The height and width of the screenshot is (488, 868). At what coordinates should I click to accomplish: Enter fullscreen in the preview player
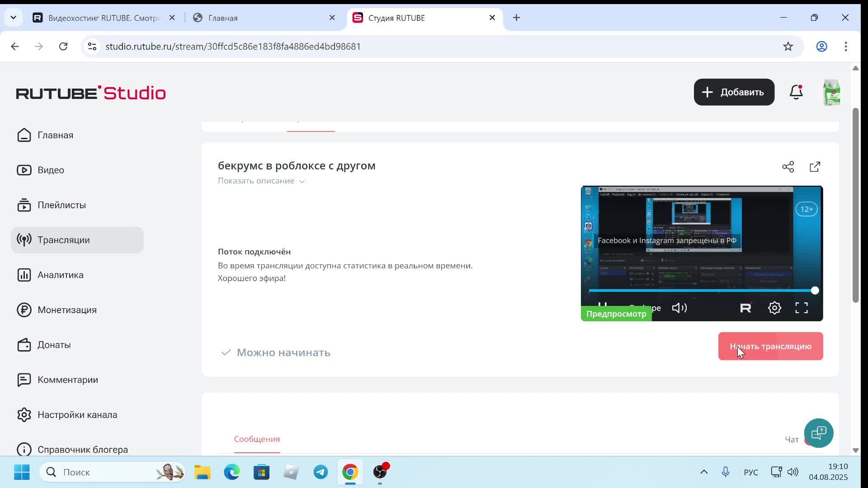tap(802, 308)
